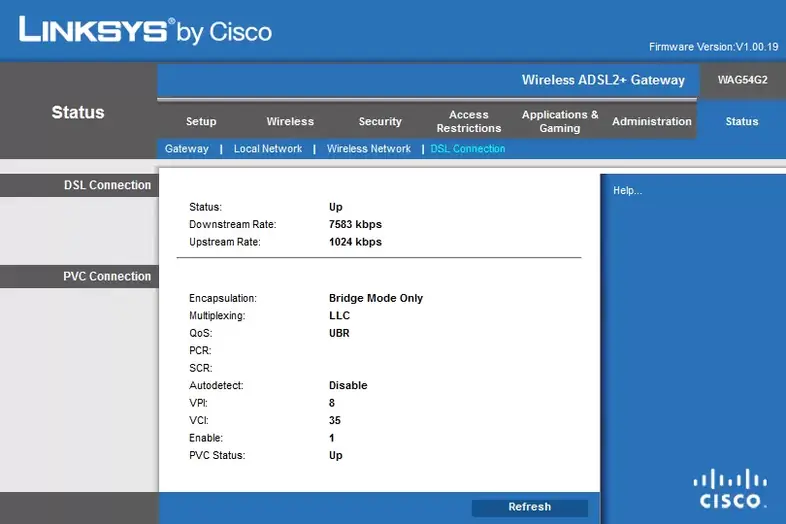Image resolution: width=786 pixels, height=524 pixels.
Task: Open the Setup tab
Action: (201, 121)
